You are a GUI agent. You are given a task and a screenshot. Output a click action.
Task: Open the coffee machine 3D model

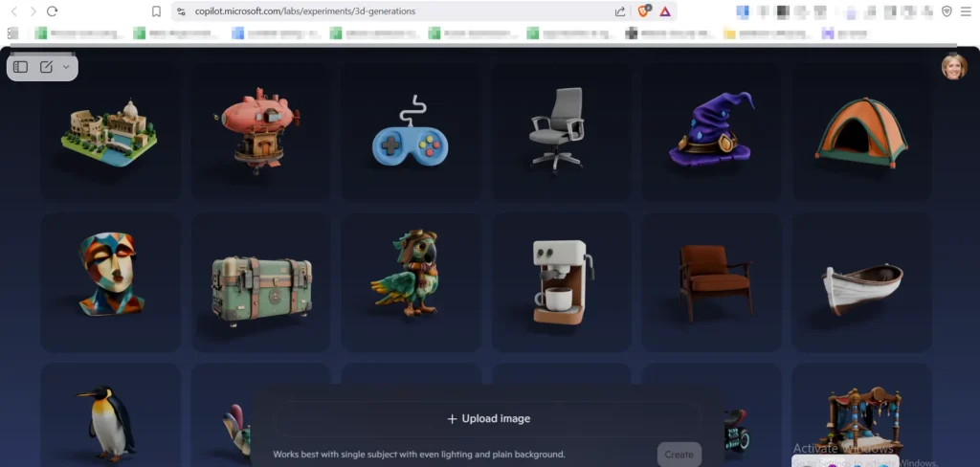click(x=561, y=282)
